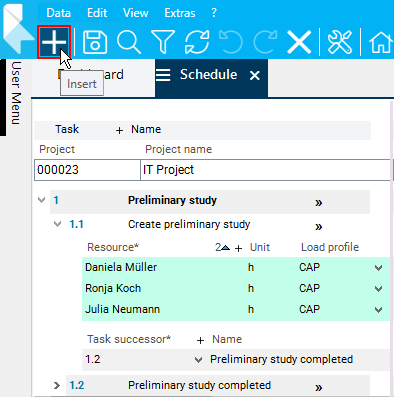Open search via magnifying glass icon
The image size is (394, 397).
pos(129,42)
